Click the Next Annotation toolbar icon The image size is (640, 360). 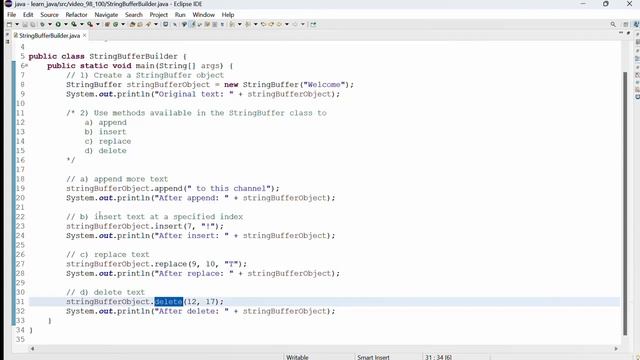232,24
